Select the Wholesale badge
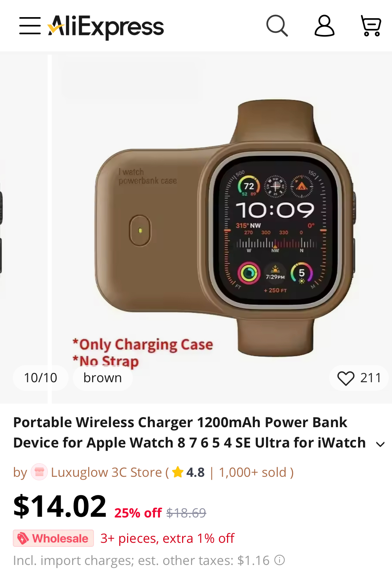392x581 pixels. 54,538
